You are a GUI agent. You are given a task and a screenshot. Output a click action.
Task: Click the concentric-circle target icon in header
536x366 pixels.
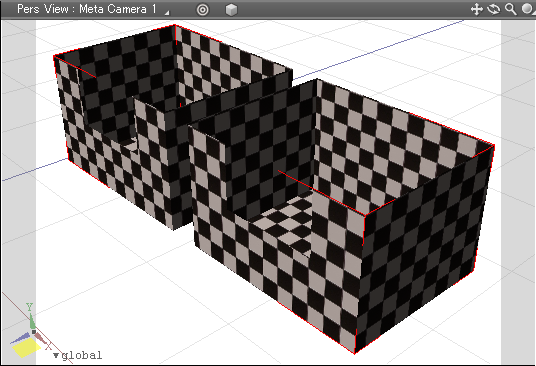202,10
